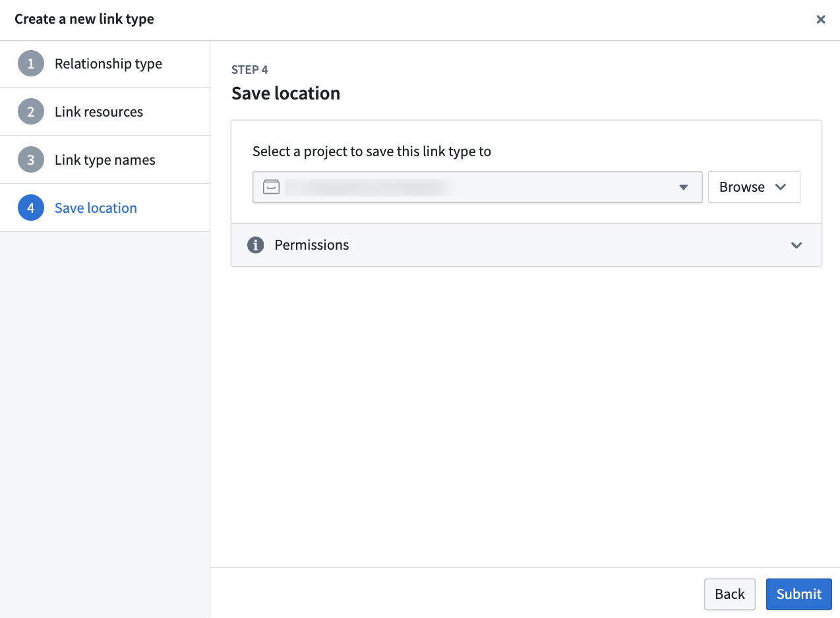Close the Create a new link type dialog

(x=821, y=19)
